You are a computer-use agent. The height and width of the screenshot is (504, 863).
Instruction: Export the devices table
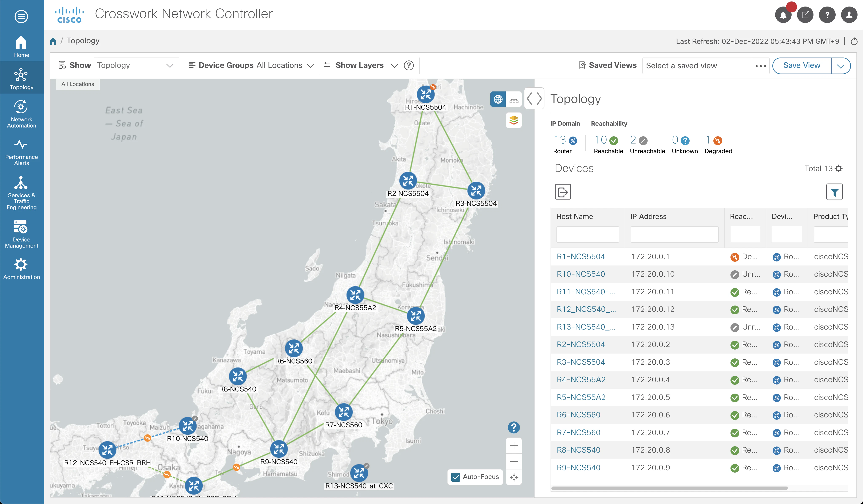[563, 192]
